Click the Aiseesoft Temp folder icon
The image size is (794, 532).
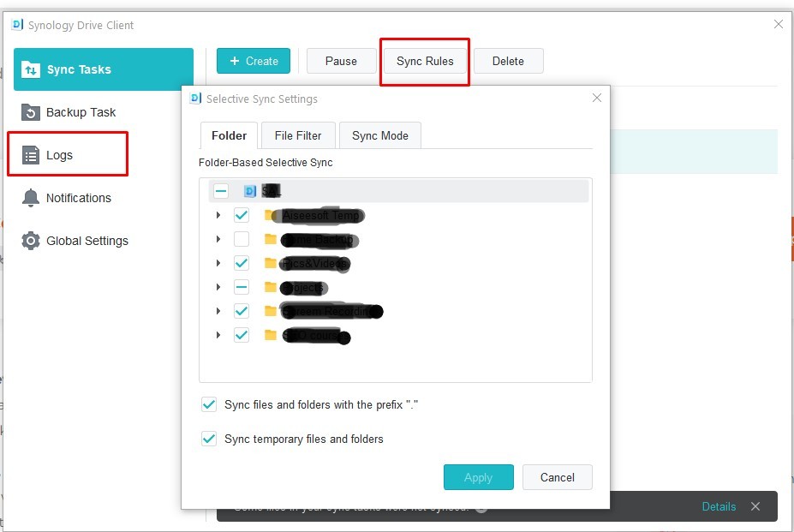click(x=271, y=215)
